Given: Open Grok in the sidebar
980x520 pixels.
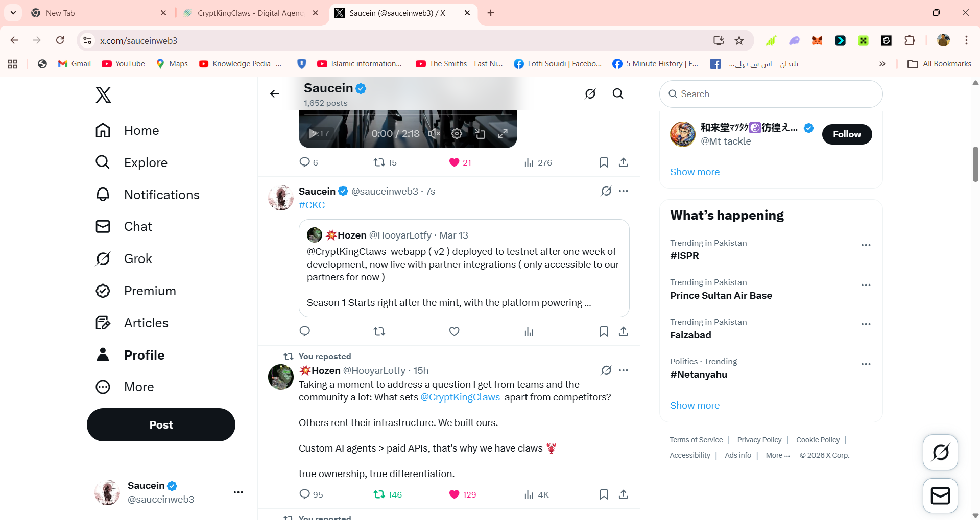Looking at the screenshot, I should point(124,258).
